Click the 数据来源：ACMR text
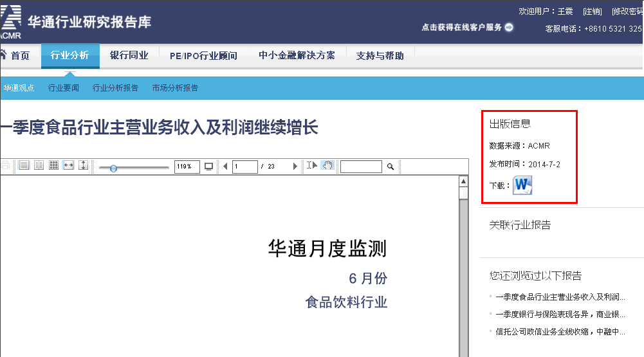644x357 pixels. pyautogui.click(x=519, y=146)
